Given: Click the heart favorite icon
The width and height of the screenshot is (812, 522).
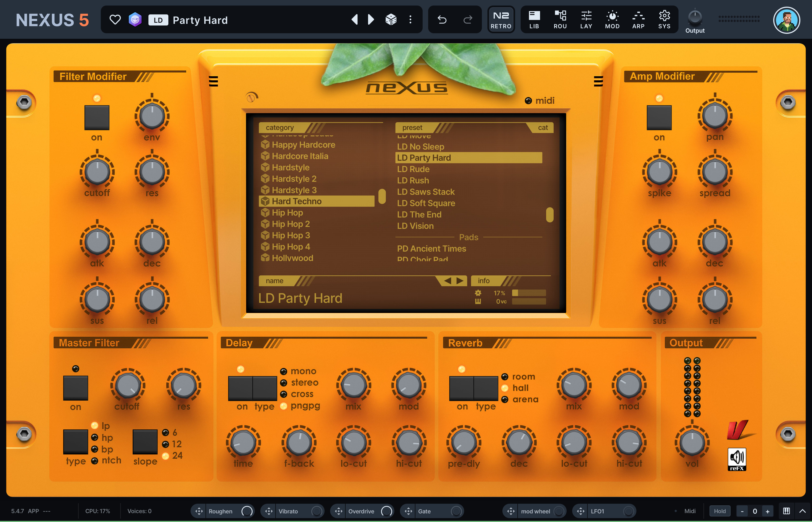Looking at the screenshot, I should tap(115, 20).
